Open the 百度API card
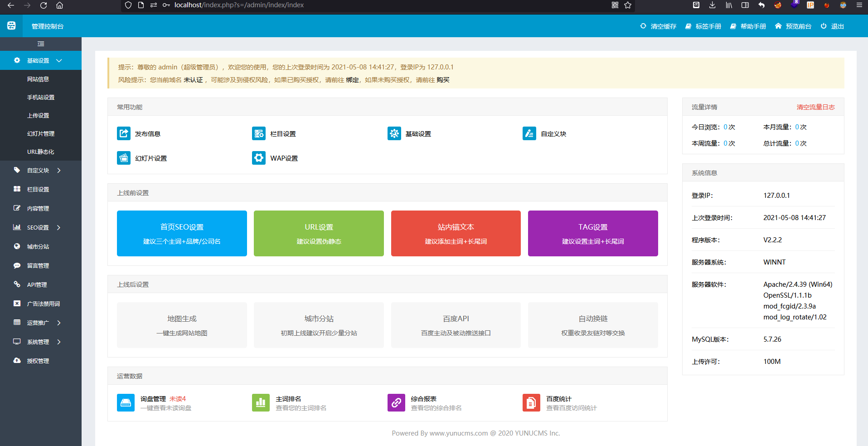Image resolution: width=868 pixels, height=446 pixels. [456, 325]
